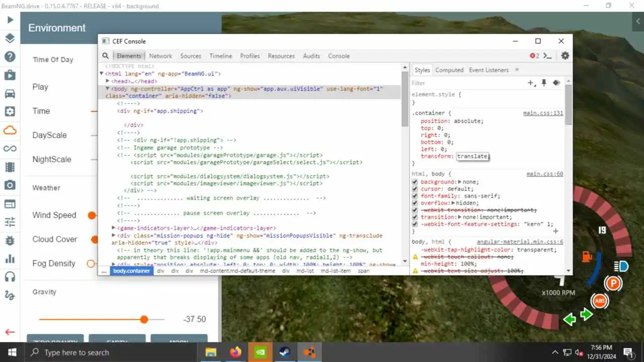644x362 pixels.
Task: Select the Environment cloud icon
Action: [x=10, y=130]
